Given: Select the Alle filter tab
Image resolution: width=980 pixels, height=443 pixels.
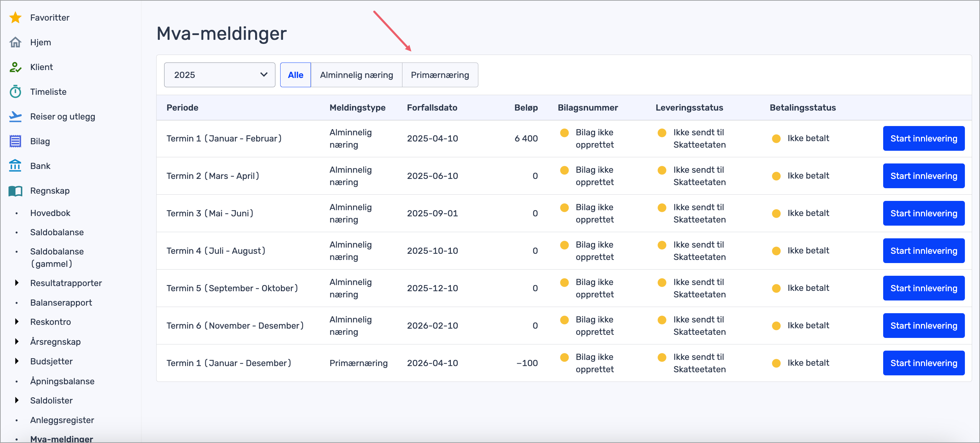Looking at the screenshot, I should (296, 75).
